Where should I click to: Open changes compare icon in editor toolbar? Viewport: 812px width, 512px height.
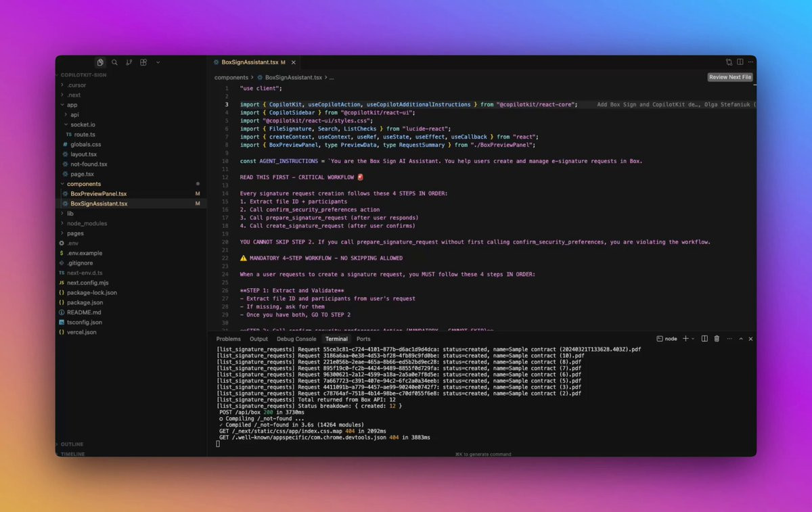[729, 62]
